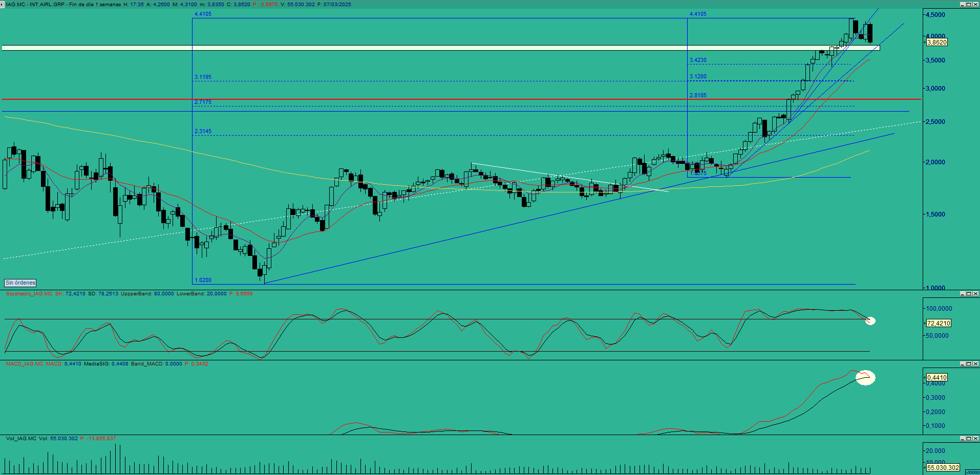Select the 1.0200 Fibonacci base label

tap(203, 280)
